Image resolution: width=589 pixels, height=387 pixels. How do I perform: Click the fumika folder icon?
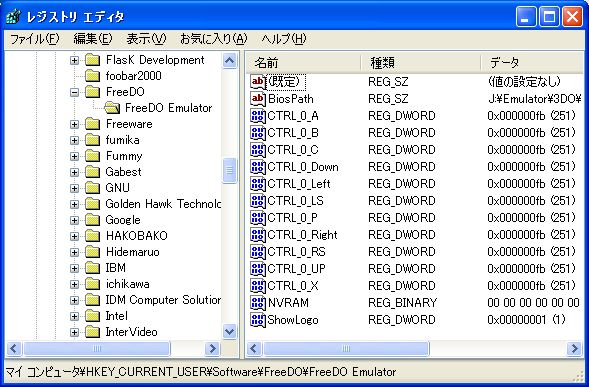[x=92, y=140]
